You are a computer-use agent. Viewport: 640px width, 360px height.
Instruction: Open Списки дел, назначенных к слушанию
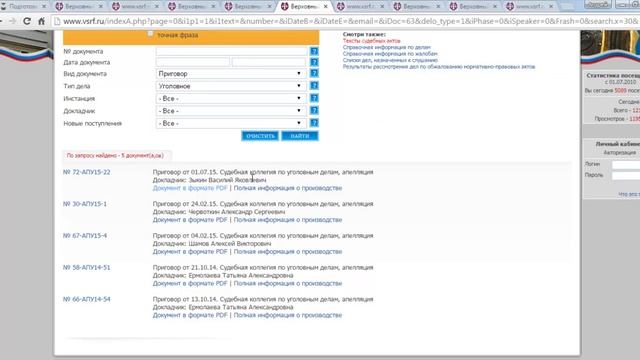390,60
